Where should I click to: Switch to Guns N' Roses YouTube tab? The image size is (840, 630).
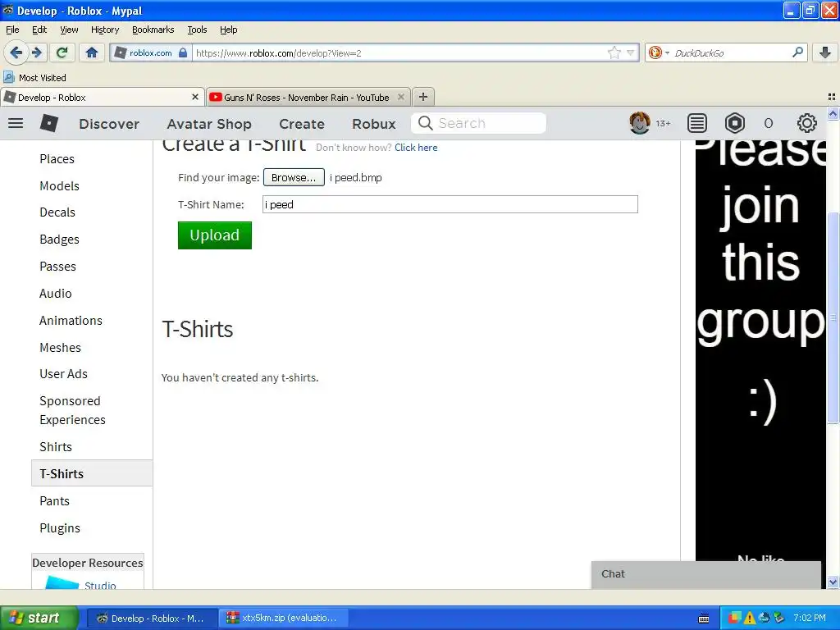pyautogui.click(x=308, y=97)
